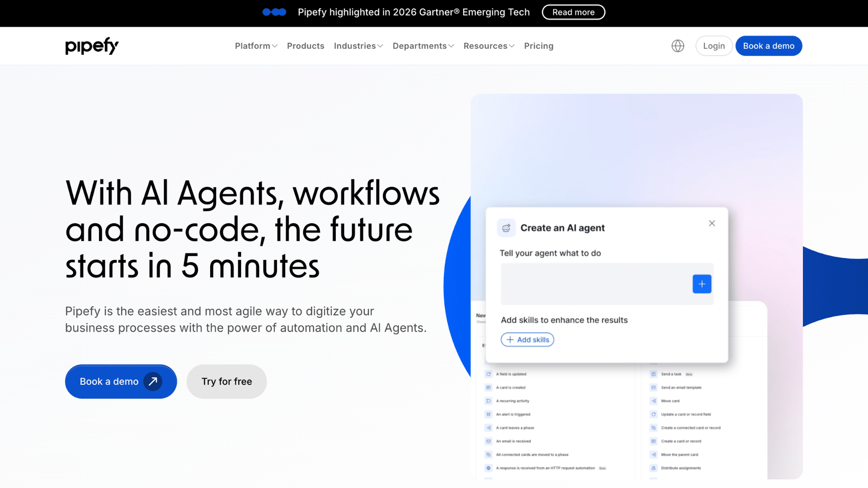The height and width of the screenshot is (488, 868).
Task: Click the 'Move the parent card' icon
Action: [653, 455]
